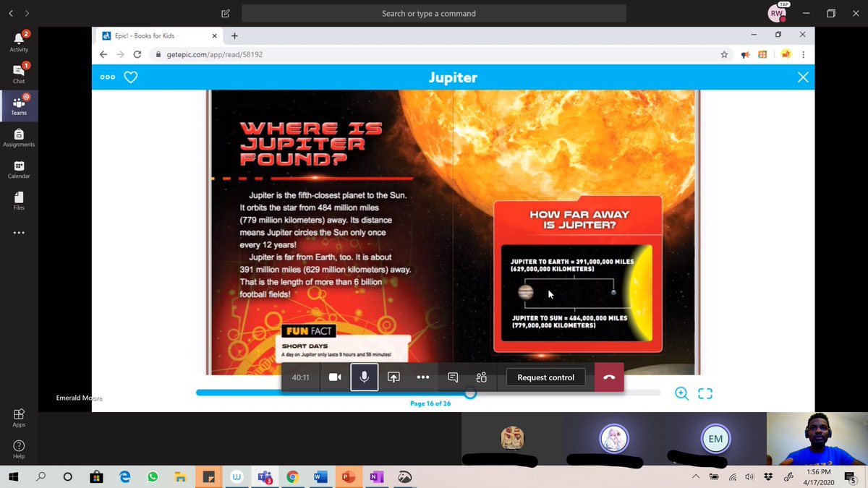Open the Apps store in Teams sidebar
Screen dimensions: 868x488
click(x=19, y=417)
